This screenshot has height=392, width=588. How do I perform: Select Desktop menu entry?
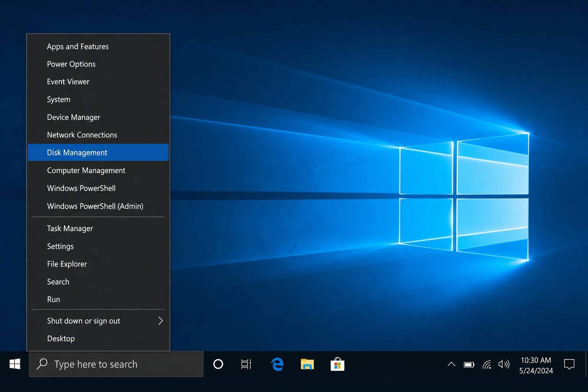coord(98,339)
